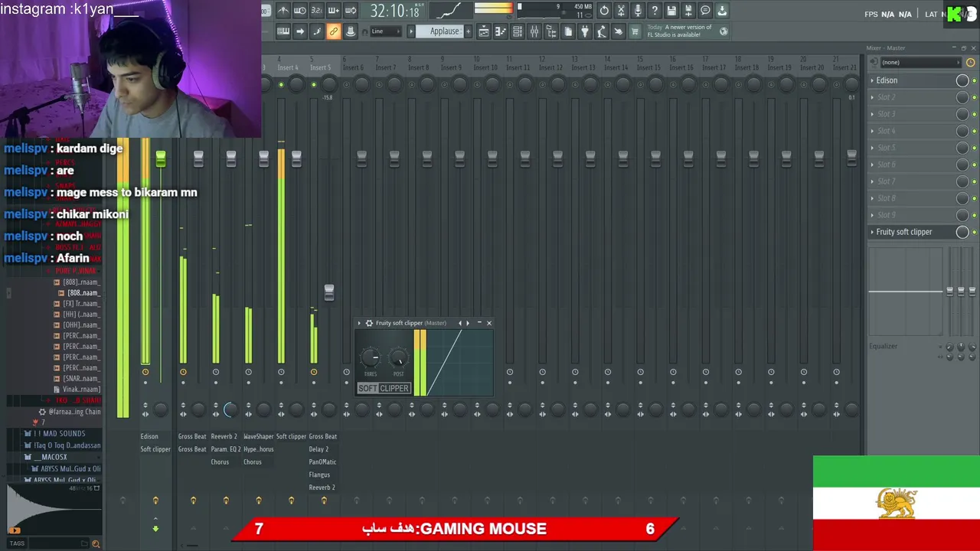Open the Piano roll view

click(501, 31)
